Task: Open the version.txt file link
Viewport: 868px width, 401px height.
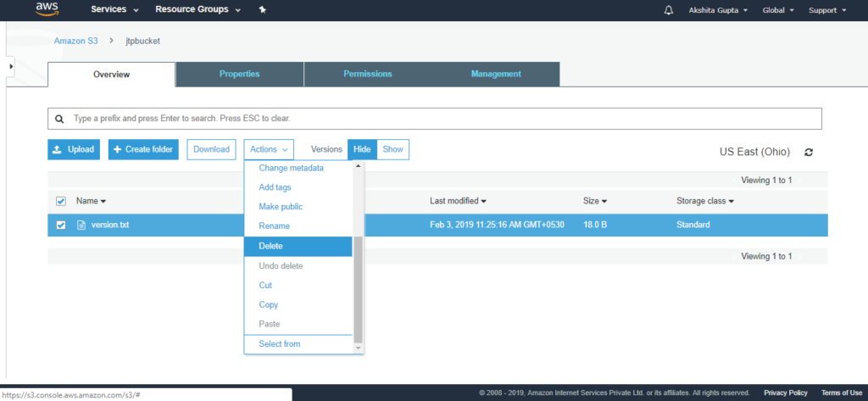Action: pos(110,225)
